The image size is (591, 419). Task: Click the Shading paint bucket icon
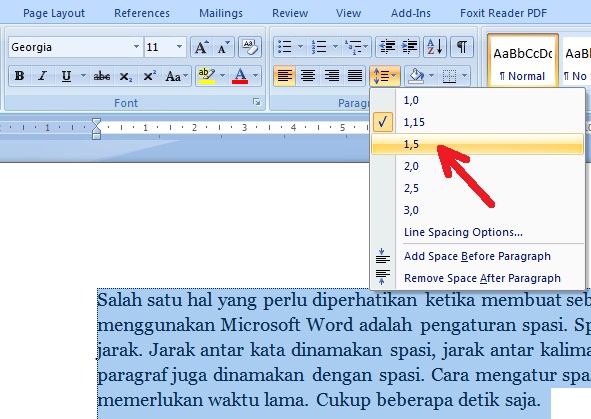click(416, 76)
